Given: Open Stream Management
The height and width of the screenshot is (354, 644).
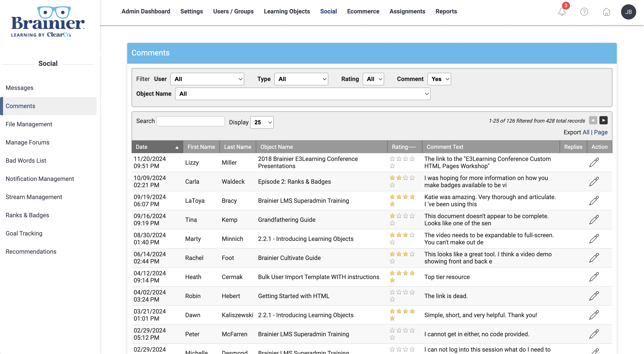Looking at the screenshot, I should tap(34, 197).
